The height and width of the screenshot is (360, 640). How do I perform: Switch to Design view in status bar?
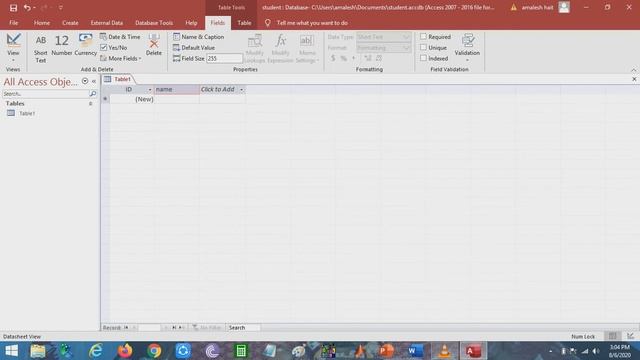tap(631, 336)
